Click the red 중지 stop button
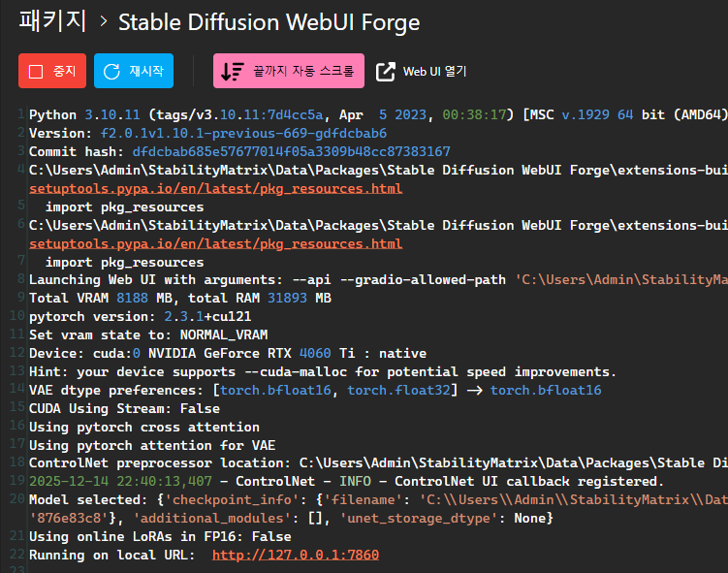The width and height of the screenshot is (728, 573). pyautogui.click(x=52, y=71)
